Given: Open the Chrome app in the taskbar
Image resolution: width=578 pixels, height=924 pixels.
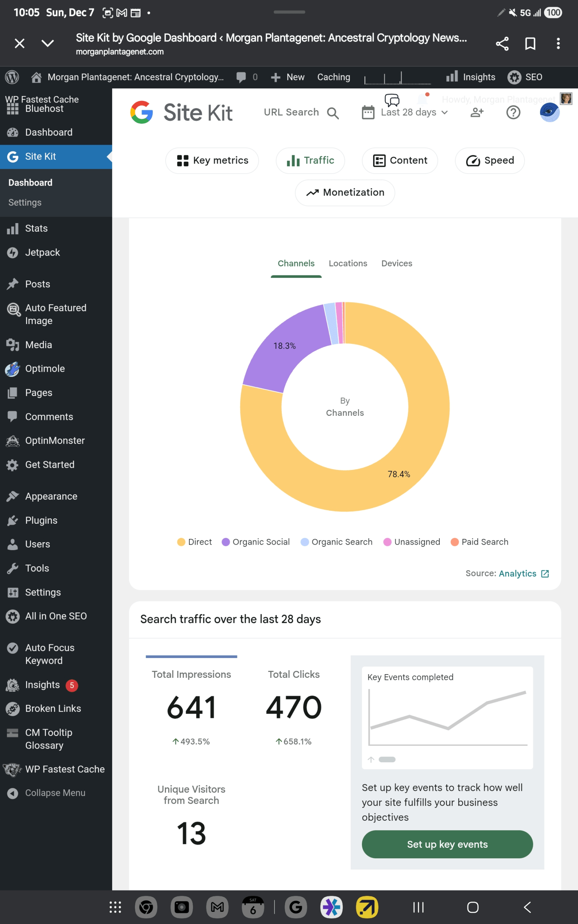Looking at the screenshot, I should [146, 907].
